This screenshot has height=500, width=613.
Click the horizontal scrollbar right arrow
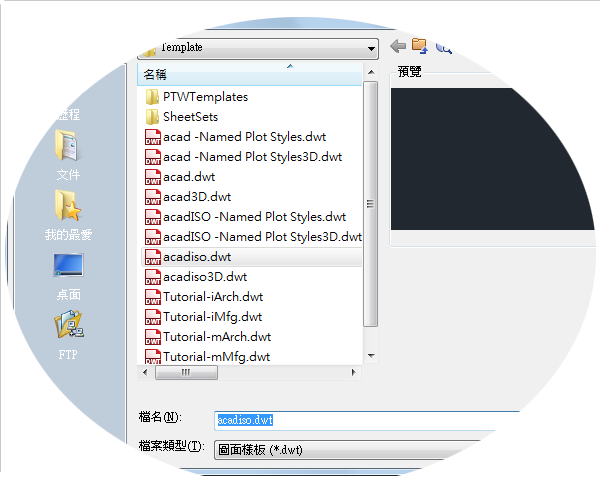(x=354, y=372)
